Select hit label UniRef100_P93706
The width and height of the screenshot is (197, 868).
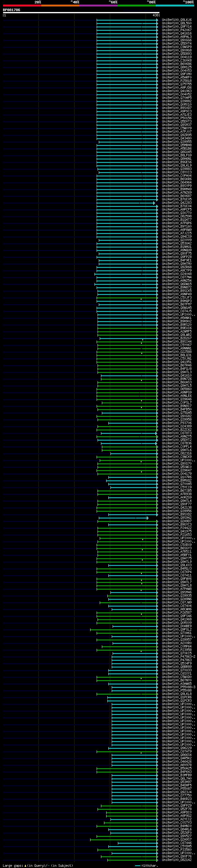(176, 423)
